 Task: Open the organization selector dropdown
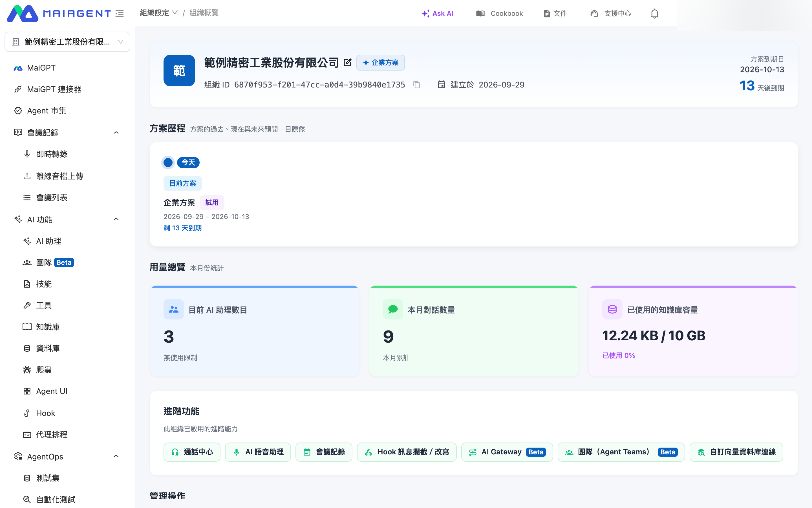67,42
